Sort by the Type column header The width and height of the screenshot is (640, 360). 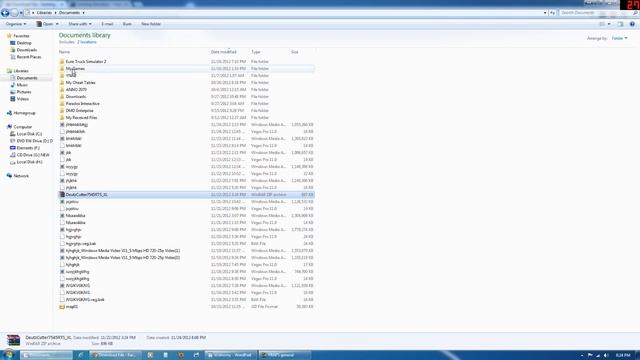click(x=256, y=52)
